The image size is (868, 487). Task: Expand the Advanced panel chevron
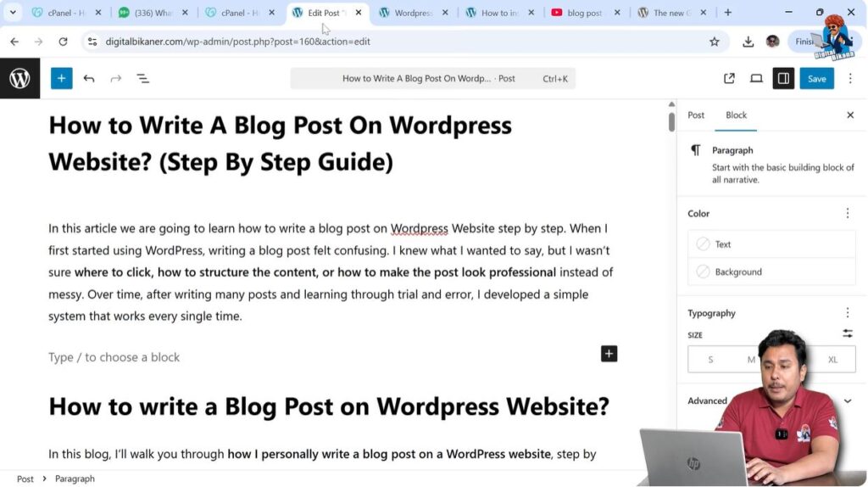[x=848, y=400]
